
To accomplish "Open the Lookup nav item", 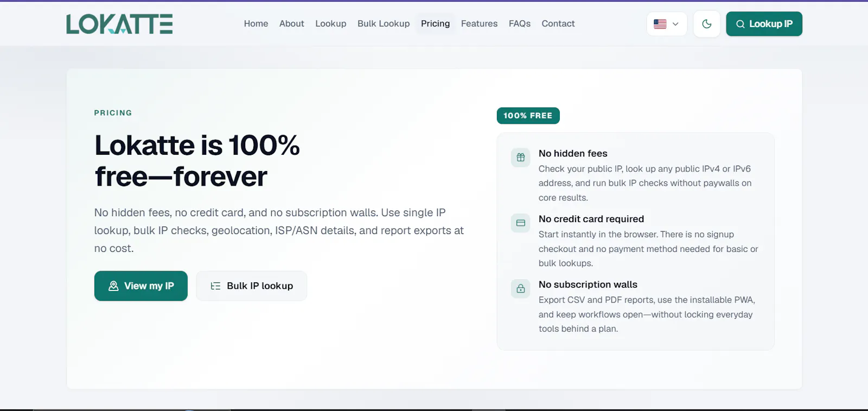I will 331,24.
